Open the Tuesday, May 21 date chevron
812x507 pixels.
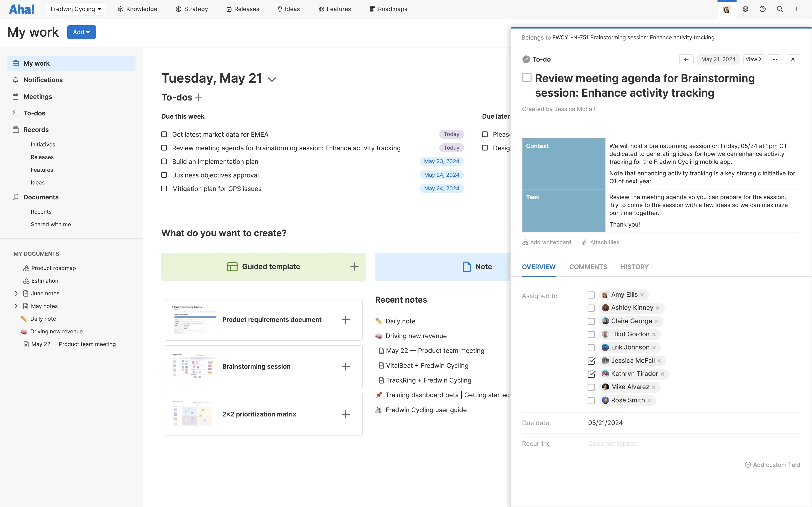pos(272,79)
